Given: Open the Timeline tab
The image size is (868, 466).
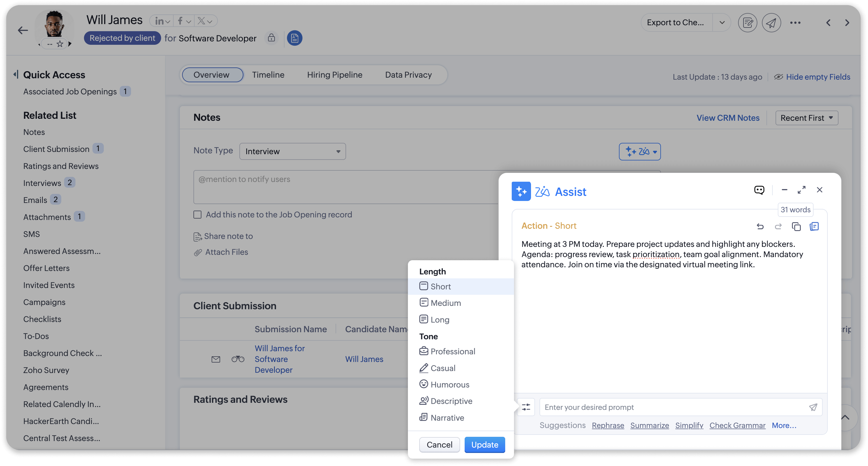Looking at the screenshot, I should (x=268, y=75).
